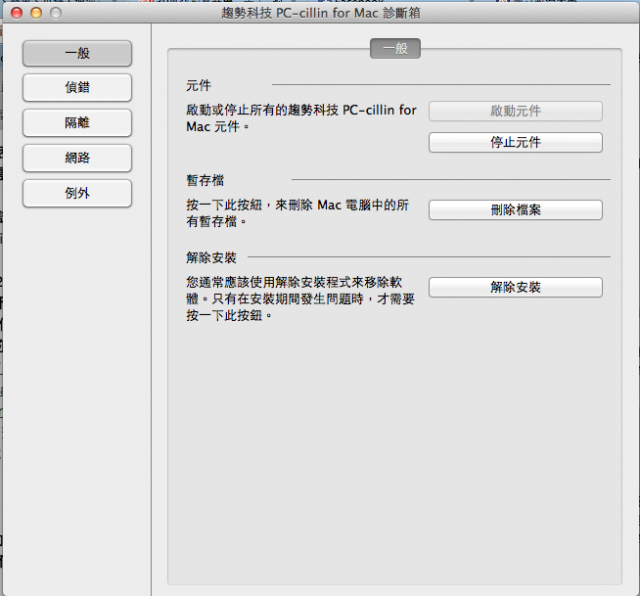Select the 一般 sidebar tab
This screenshot has height=596, width=640.
(x=77, y=53)
